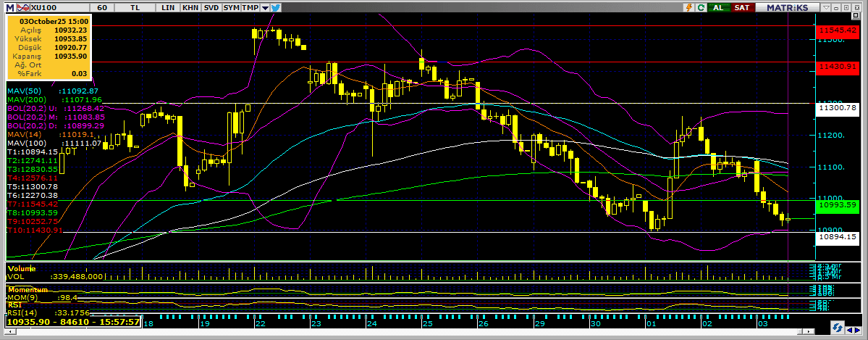This screenshot has width=868, height=340.
Task: Click the Twitter bird icon
Action: point(276,7)
